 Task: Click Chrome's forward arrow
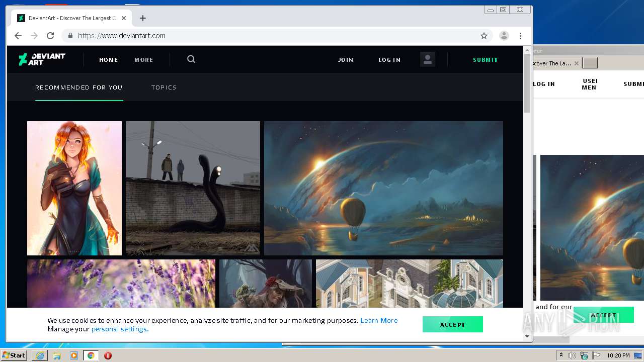(34, 36)
